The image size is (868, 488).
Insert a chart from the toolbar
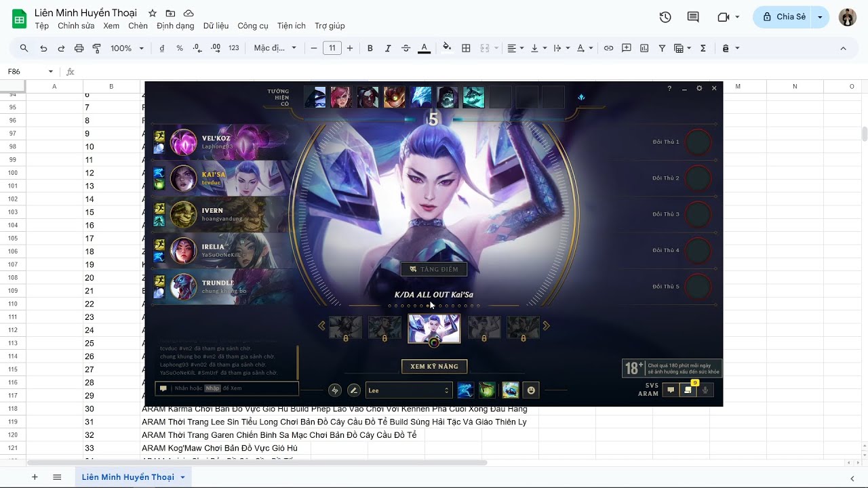(644, 48)
